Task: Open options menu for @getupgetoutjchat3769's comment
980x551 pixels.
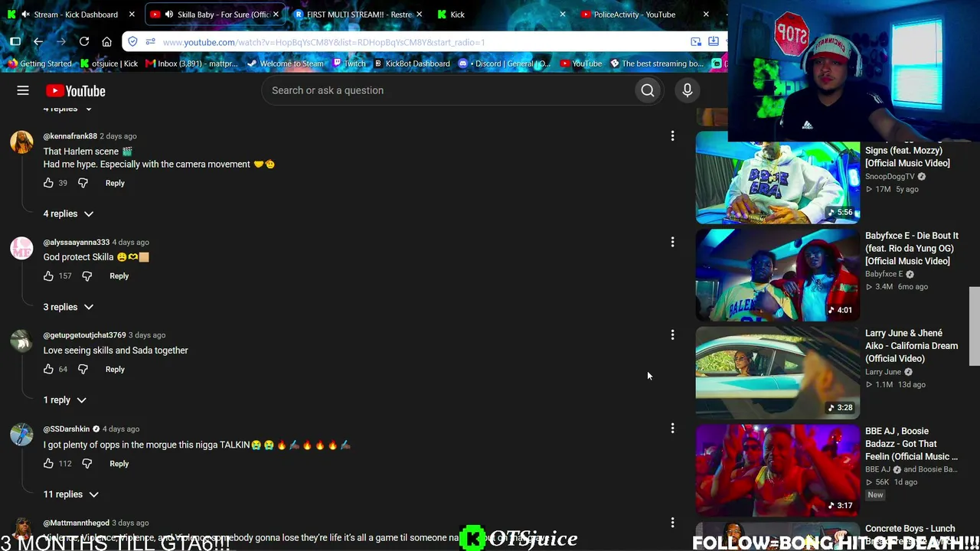Action: (x=672, y=335)
